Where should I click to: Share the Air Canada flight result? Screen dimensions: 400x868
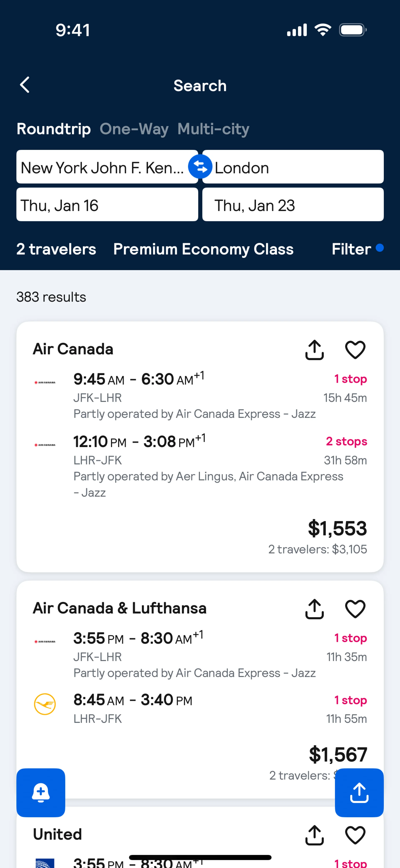pyautogui.click(x=314, y=349)
